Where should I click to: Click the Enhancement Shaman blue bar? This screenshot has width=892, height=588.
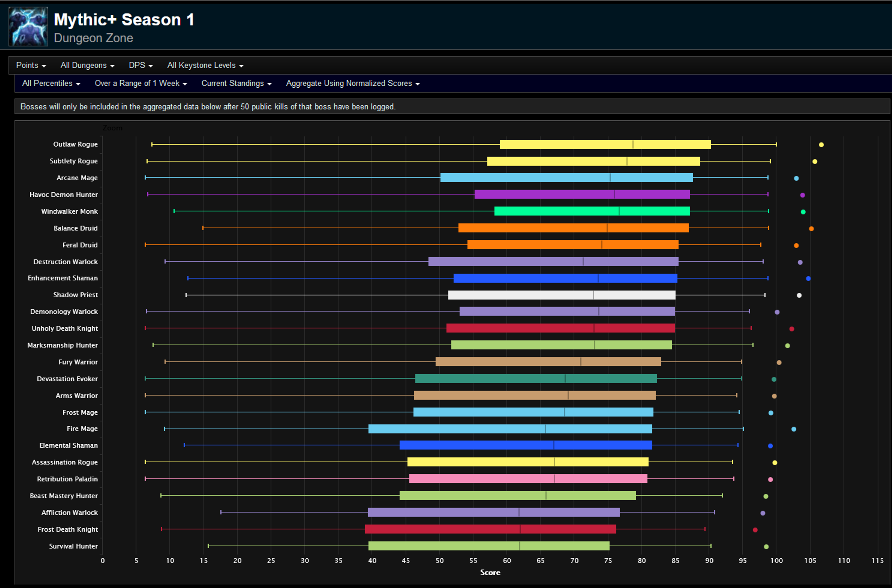tap(565, 278)
